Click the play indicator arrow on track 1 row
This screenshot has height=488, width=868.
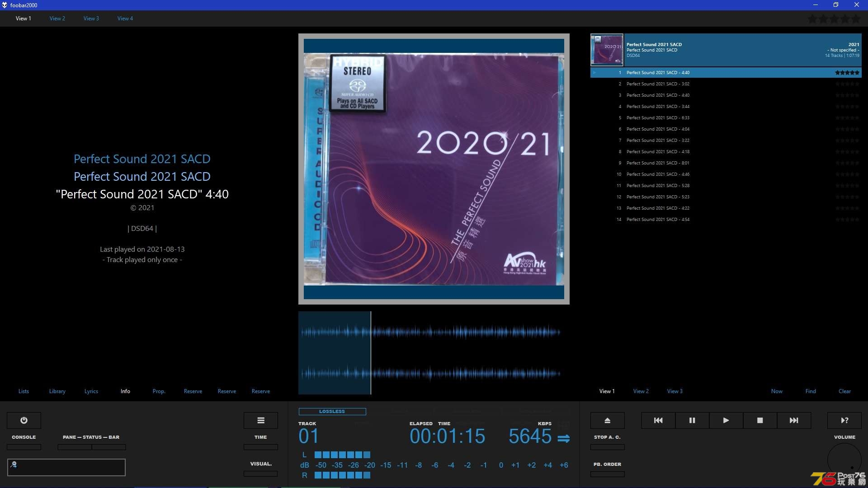594,72
